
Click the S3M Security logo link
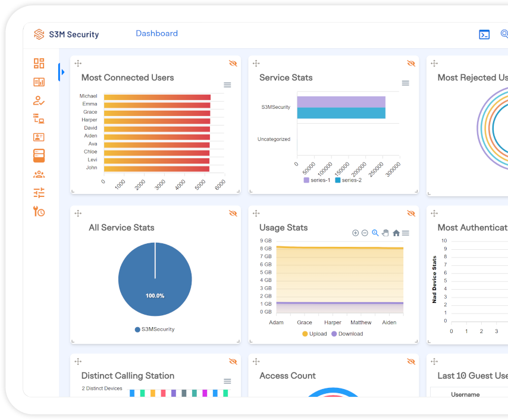pos(67,35)
